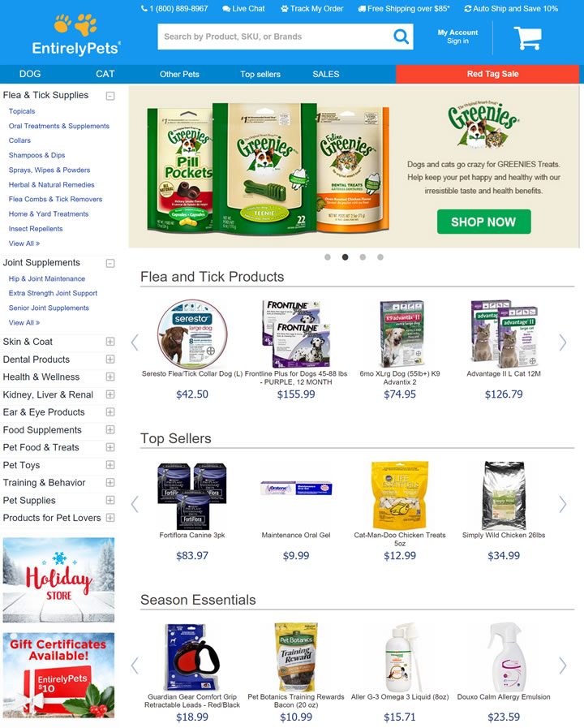This screenshot has width=584, height=728.
Task: Click the Track My Order icon
Action: tap(285, 9)
